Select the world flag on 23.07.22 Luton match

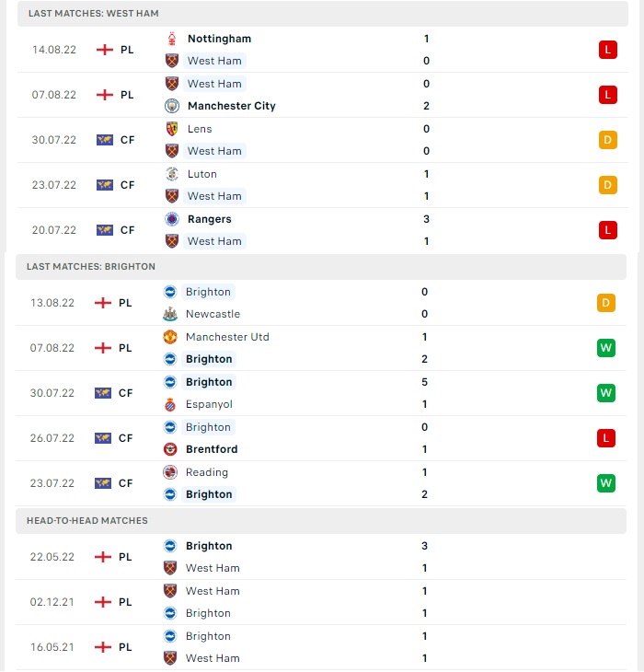105,185
